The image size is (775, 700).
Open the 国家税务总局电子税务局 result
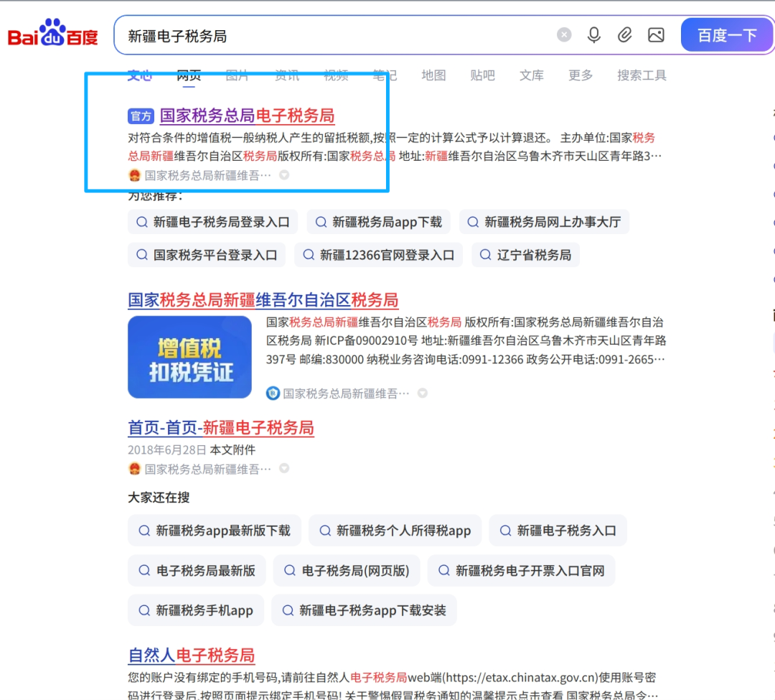click(x=247, y=116)
